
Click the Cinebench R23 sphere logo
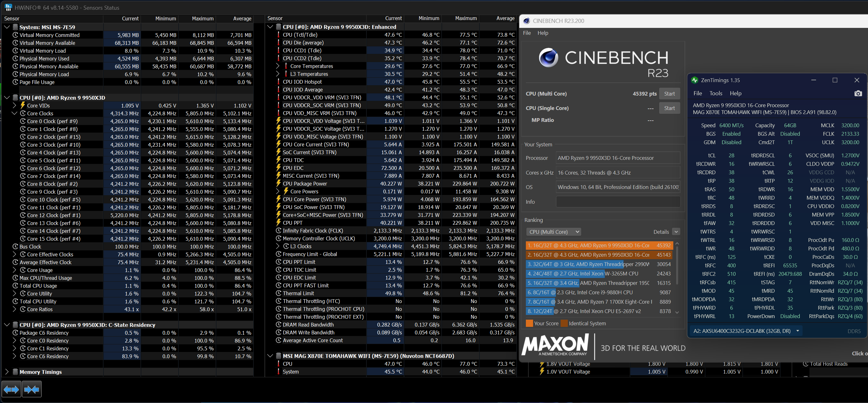point(548,58)
